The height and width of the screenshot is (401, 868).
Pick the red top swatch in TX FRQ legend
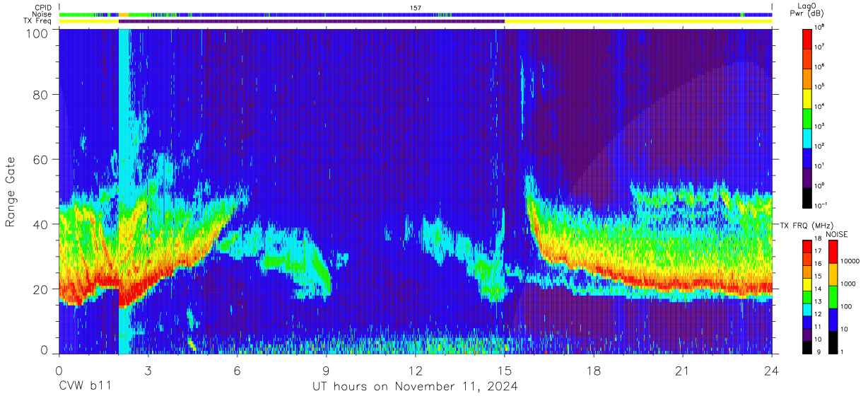click(x=807, y=246)
